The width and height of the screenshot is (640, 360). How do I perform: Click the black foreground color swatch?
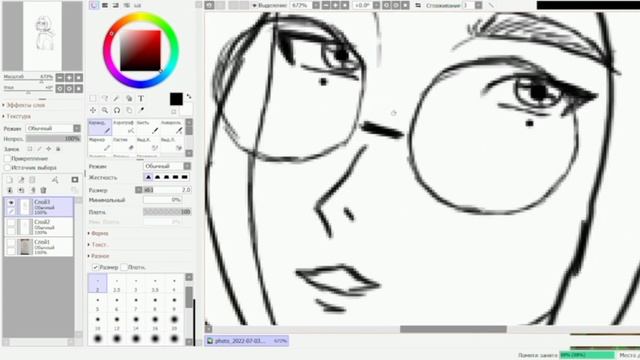coord(176,99)
